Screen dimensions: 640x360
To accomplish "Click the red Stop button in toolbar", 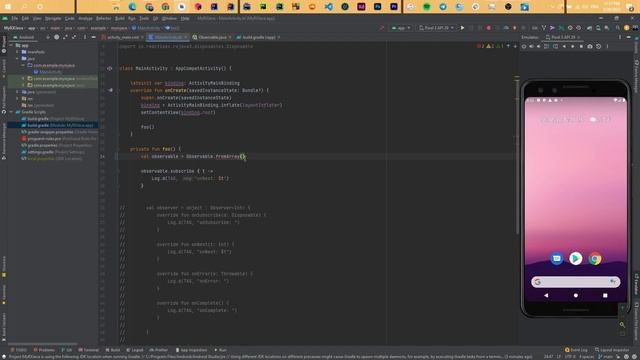I will pos(489,28).
